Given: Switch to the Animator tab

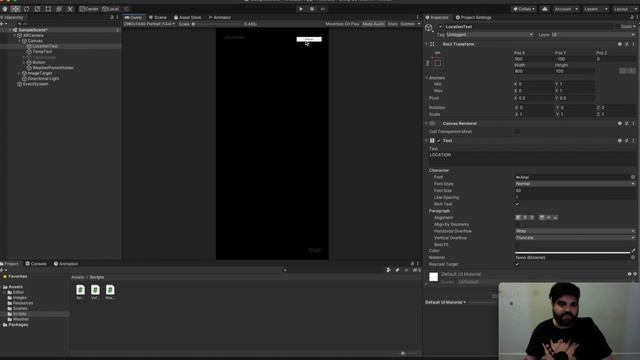Looking at the screenshot, I should (x=220, y=18).
